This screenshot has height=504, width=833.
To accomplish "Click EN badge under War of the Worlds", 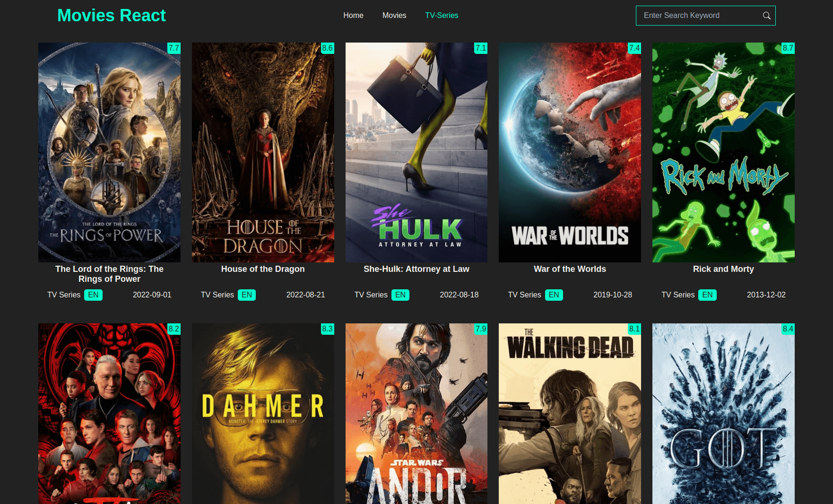I will pyautogui.click(x=554, y=295).
